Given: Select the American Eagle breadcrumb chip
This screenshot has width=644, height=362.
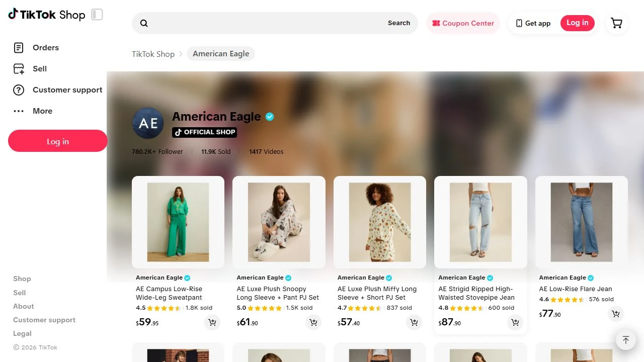Looking at the screenshot, I should pos(221,54).
